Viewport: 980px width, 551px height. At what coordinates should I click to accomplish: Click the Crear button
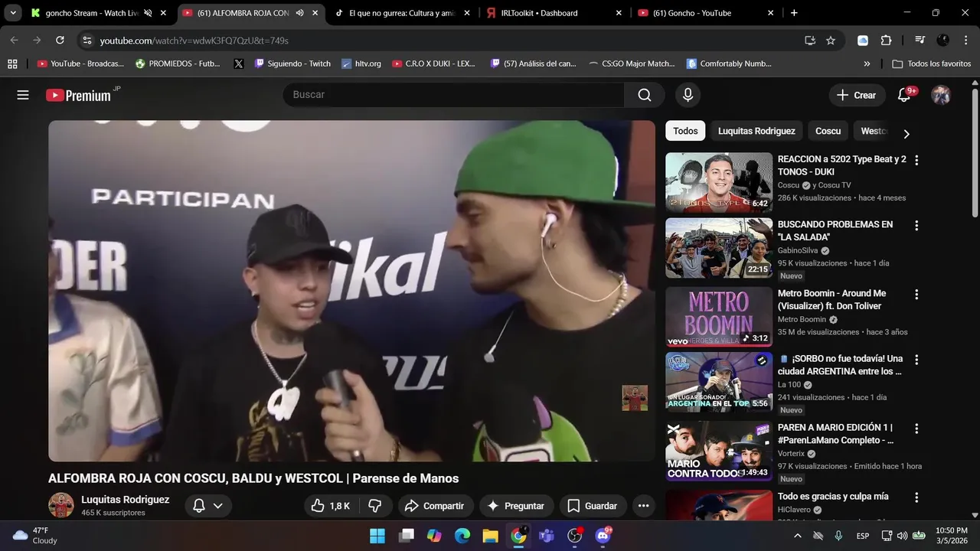point(856,95)
